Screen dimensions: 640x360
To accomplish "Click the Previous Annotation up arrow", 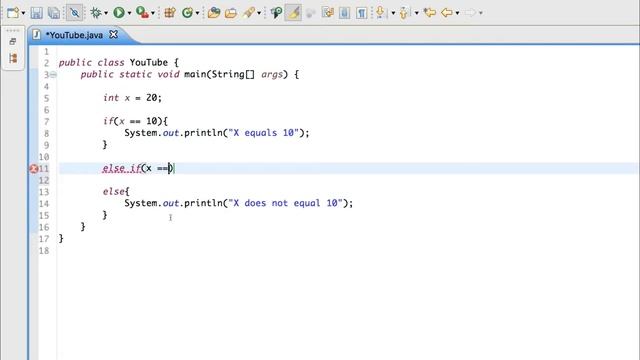I will (404, 13).
